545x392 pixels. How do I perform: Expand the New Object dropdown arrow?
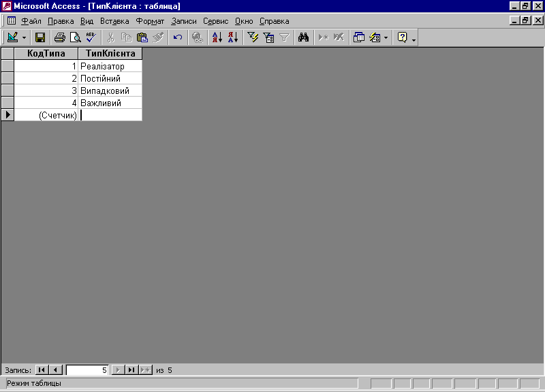click(386, 37)
